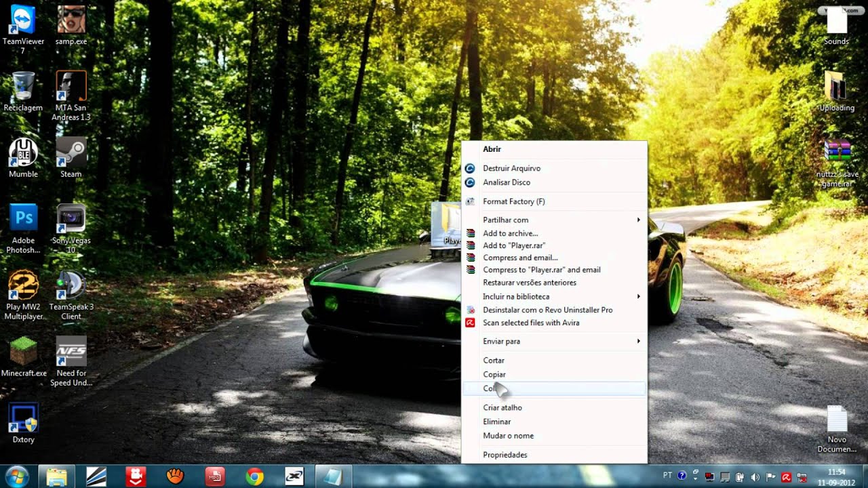Click the black striped taskbar icon
868x488 pixels.
pyautogui.click(x=96, y=476)
